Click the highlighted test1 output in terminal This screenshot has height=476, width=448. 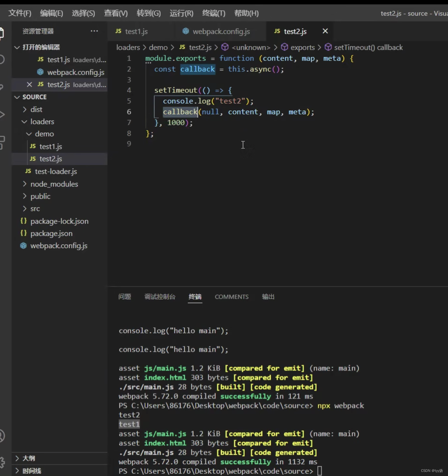(x=129, y=424)
